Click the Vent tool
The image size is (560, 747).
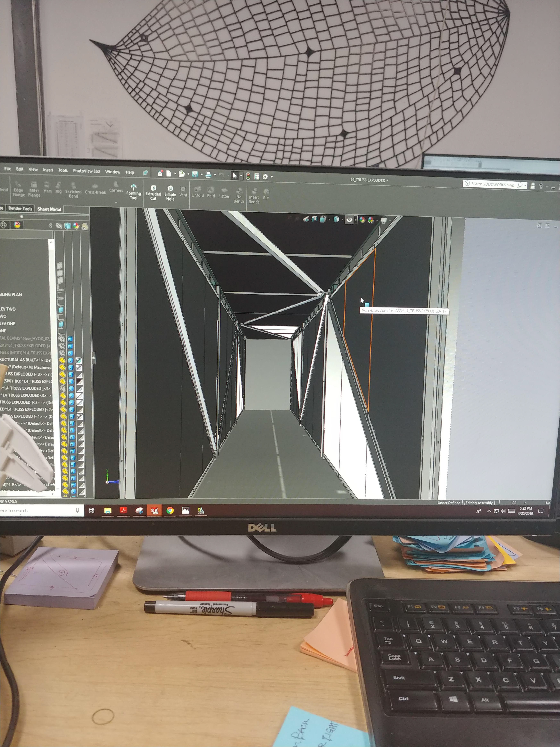coord(183,191)
